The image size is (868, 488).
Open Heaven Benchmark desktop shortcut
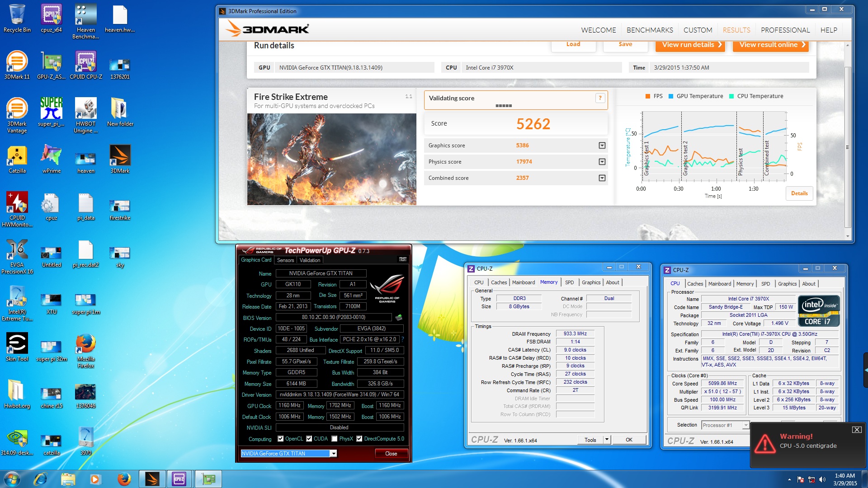[85, 21]
